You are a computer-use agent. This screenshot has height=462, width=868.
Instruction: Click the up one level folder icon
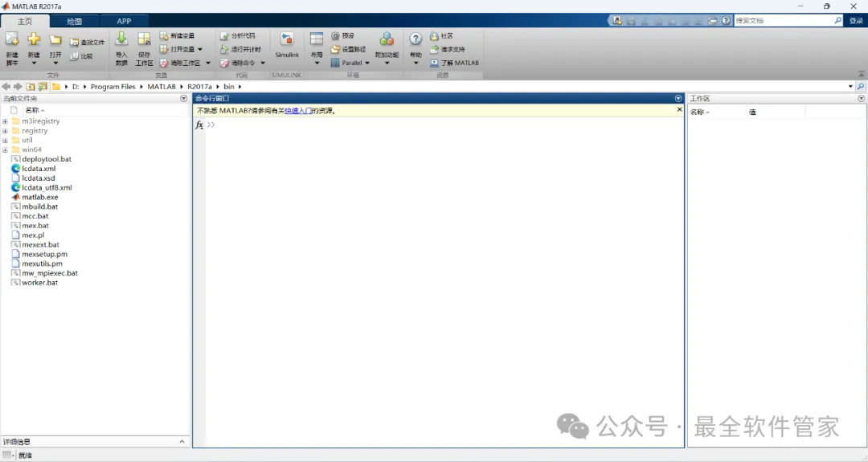point(31,86)
